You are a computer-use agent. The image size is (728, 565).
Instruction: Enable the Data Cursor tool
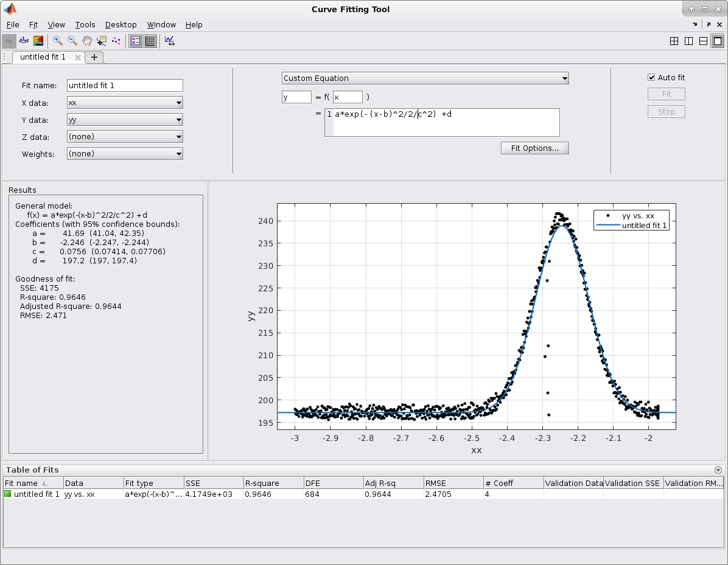click(x=101, y=41)
